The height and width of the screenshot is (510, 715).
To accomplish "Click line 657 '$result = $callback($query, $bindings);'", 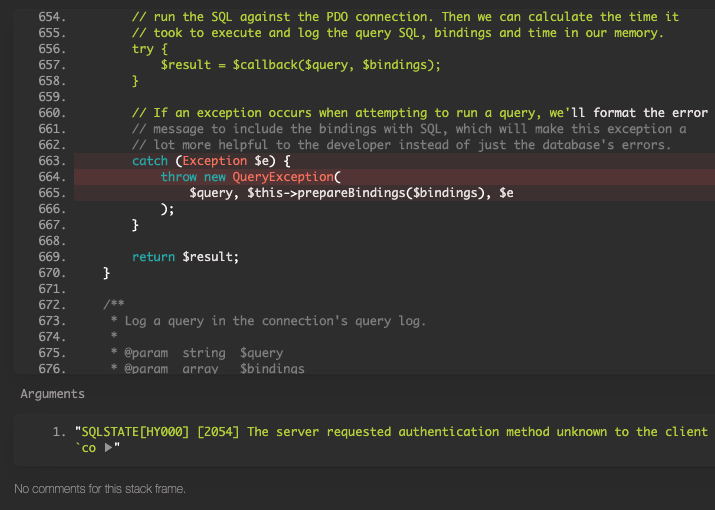I will (301, 65).
